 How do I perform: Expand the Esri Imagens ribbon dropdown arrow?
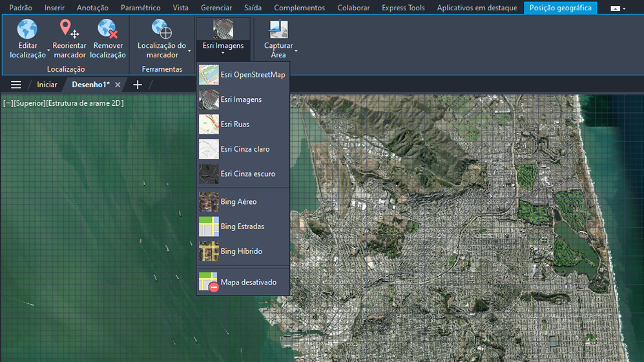pos(223,53)
